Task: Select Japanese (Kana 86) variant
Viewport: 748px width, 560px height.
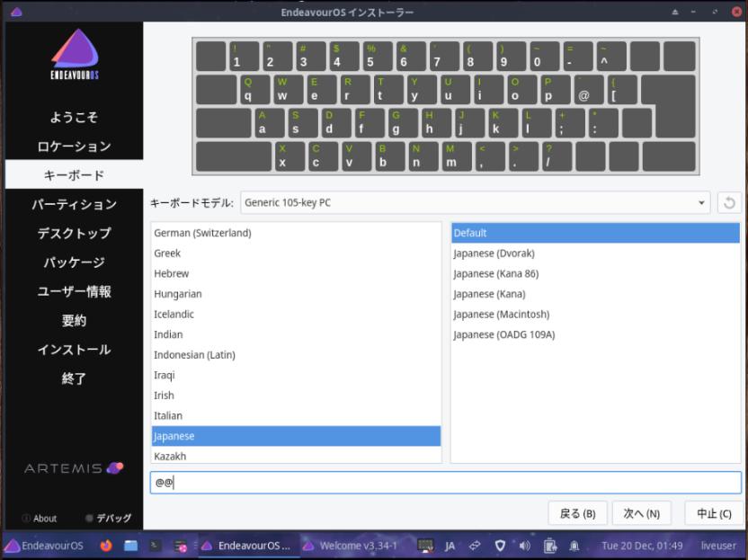Action: (x=595, y=273)
